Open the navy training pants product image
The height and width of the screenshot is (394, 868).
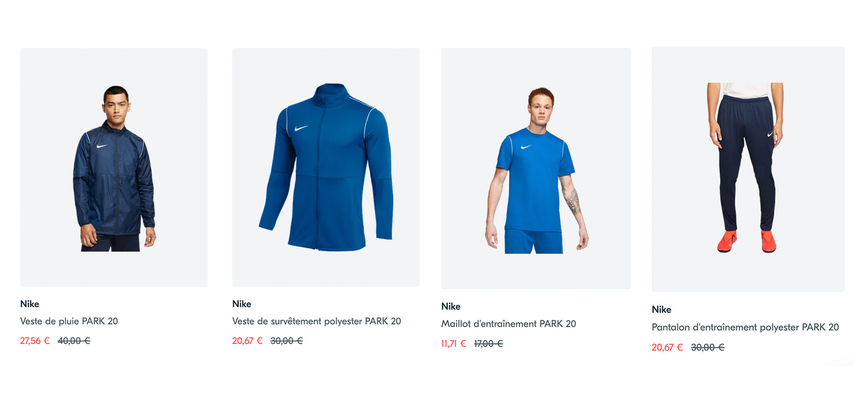tap(748, 169)
